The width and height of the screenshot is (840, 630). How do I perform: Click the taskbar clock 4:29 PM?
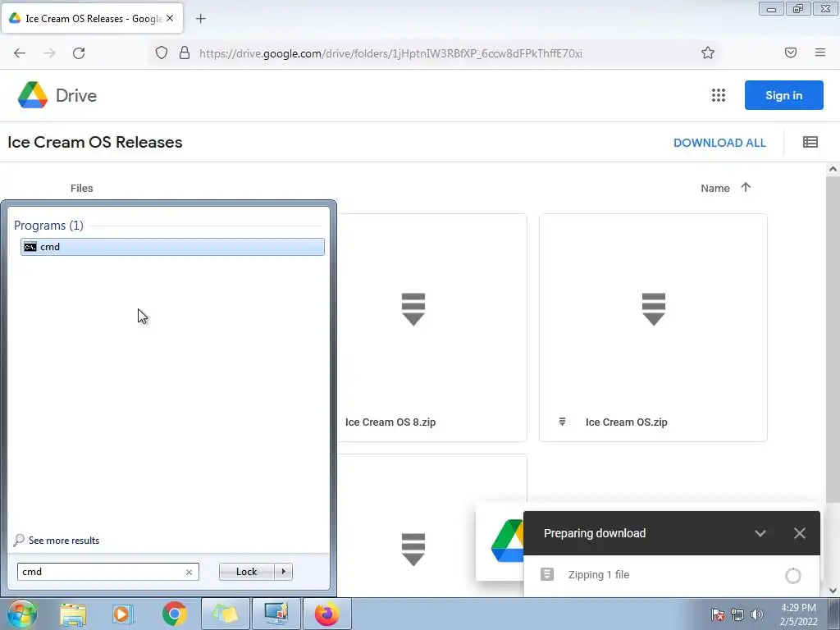coord(798,608)
